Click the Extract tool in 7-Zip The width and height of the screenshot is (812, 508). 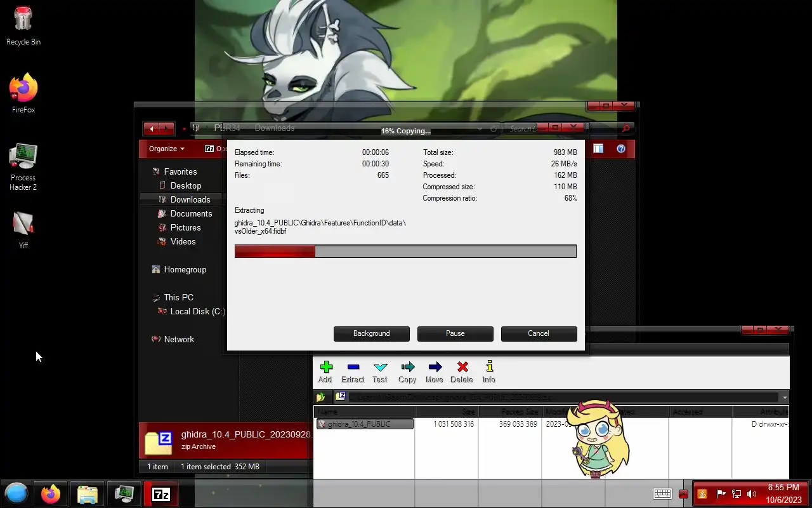click(x=353, y=371)
